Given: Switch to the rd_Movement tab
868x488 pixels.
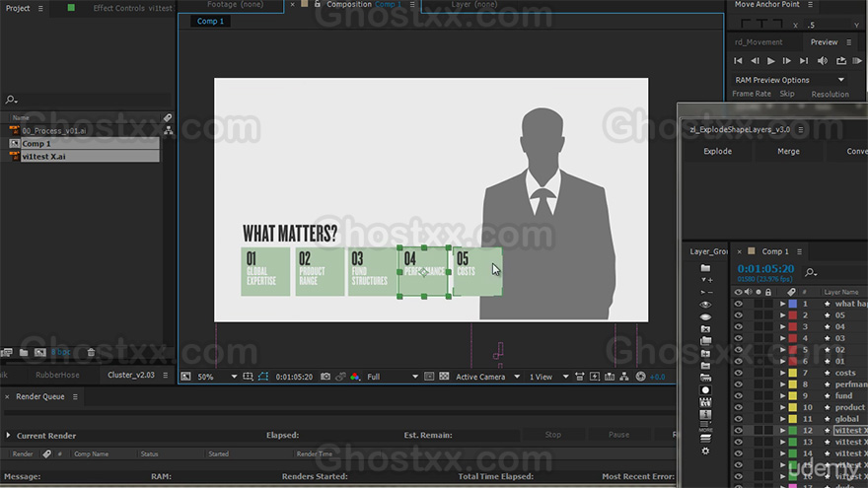Looking at the screenshot, I should pos(759,42).
